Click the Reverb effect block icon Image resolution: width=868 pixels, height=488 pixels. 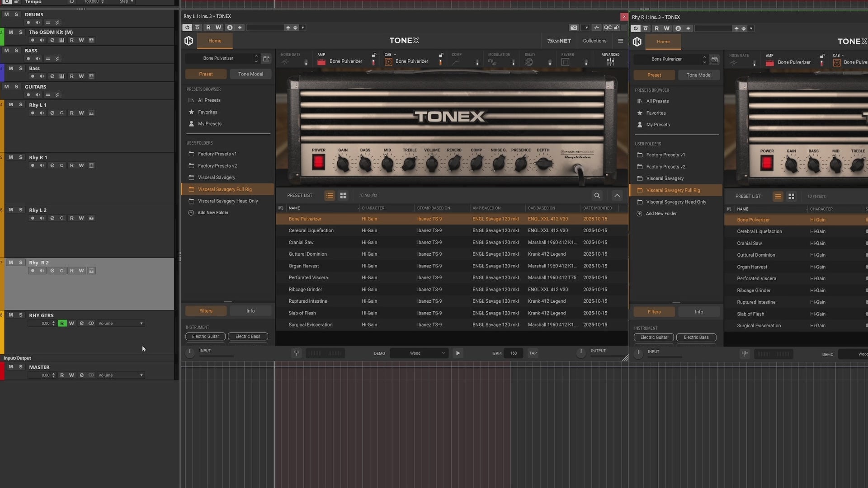[x=565, y=62]
